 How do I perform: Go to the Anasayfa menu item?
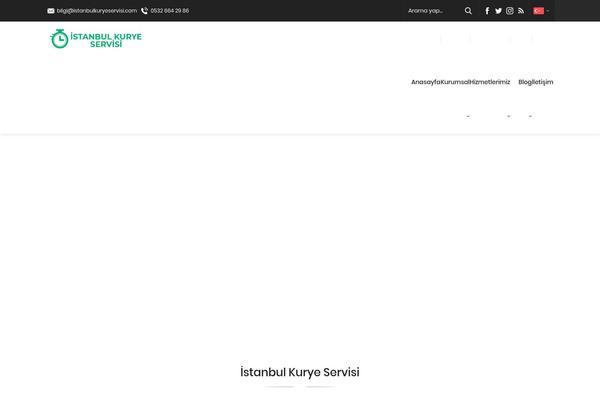[x=426, y=82]
